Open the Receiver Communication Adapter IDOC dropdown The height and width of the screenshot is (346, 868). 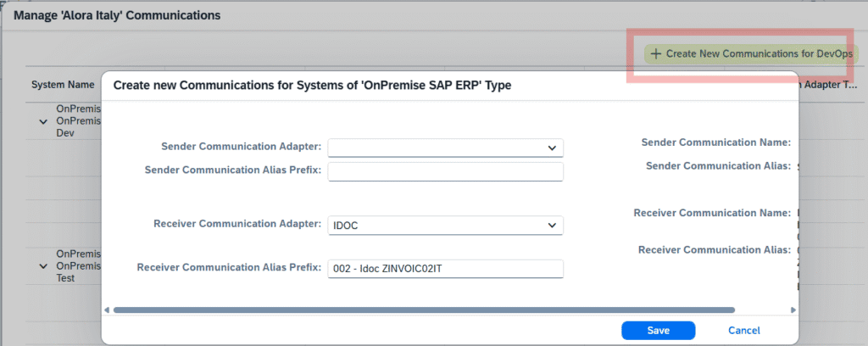[445, 226]
